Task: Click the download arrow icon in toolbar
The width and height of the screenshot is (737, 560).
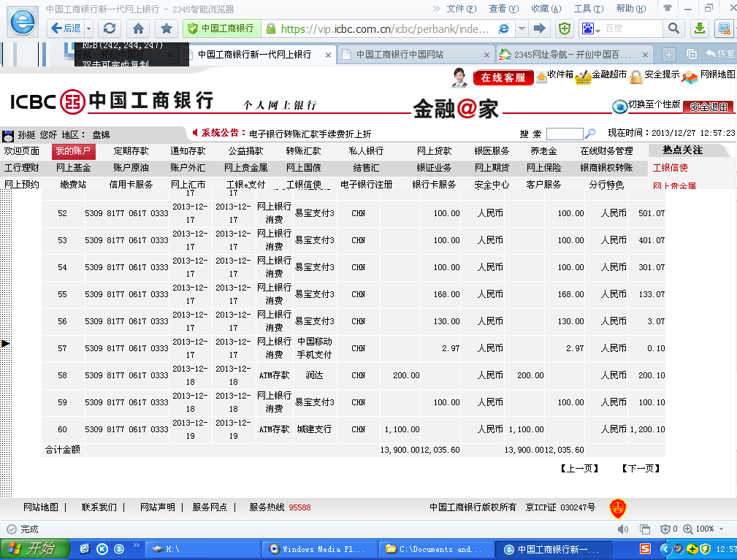Action: (x=699, y=28)
